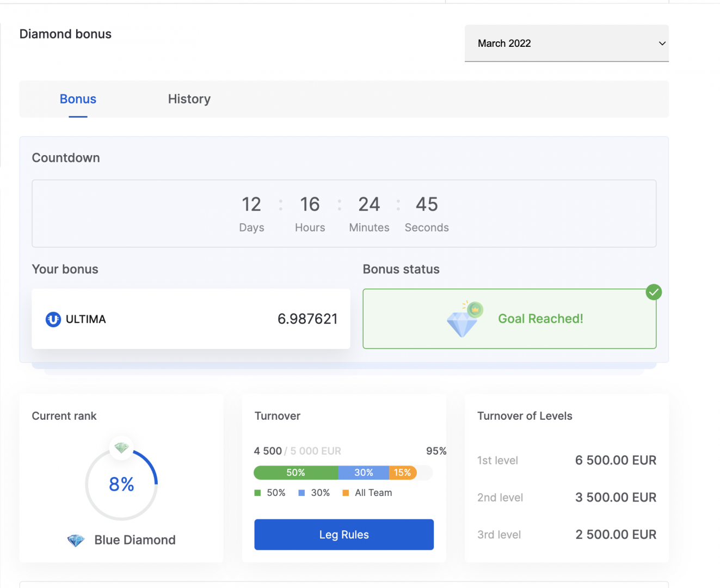Click the Goal Reached! status card
This screenshot has width=720, height=588.
point(540,319)
